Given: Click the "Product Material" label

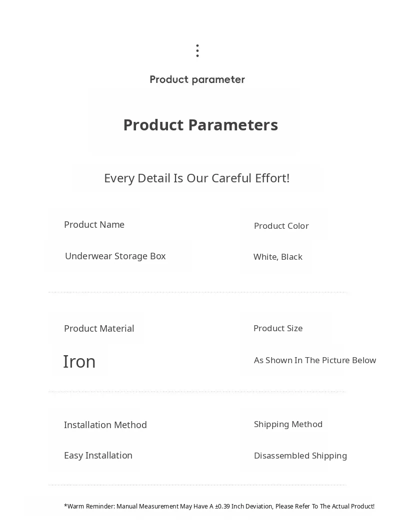Looking at the screenshot, I should (99, 329).
